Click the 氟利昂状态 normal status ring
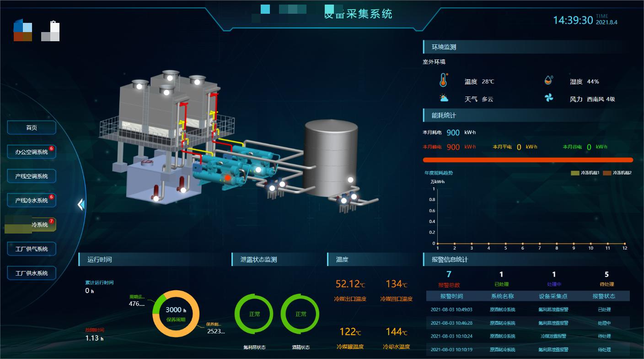Viewport: 644px width, 359px height. click(x=254, y=314)
